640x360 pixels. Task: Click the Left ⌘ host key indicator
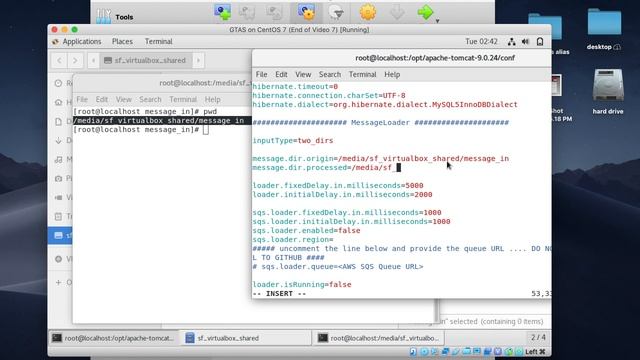[x=535, y=351]
